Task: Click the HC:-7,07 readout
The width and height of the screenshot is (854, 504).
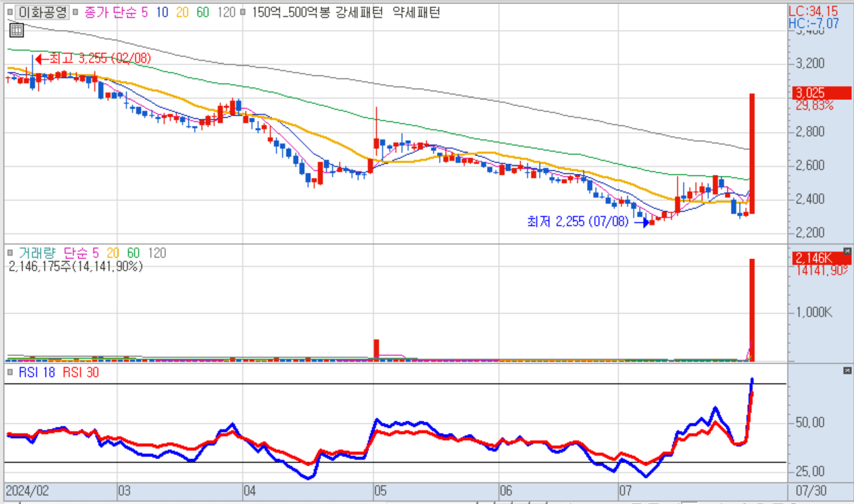Action: [x=814, y=24]
